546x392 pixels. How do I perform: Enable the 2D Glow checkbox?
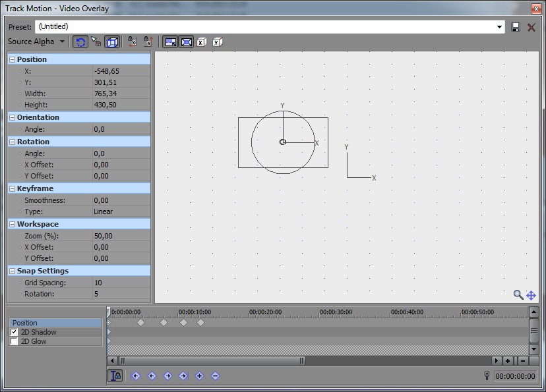pos(15,342)
